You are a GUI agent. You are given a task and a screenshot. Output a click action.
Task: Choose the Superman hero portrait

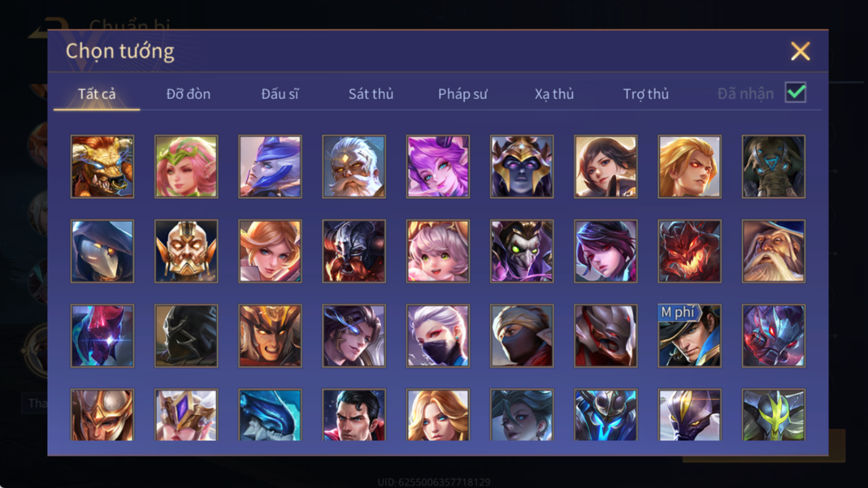[x=354, y=415]
